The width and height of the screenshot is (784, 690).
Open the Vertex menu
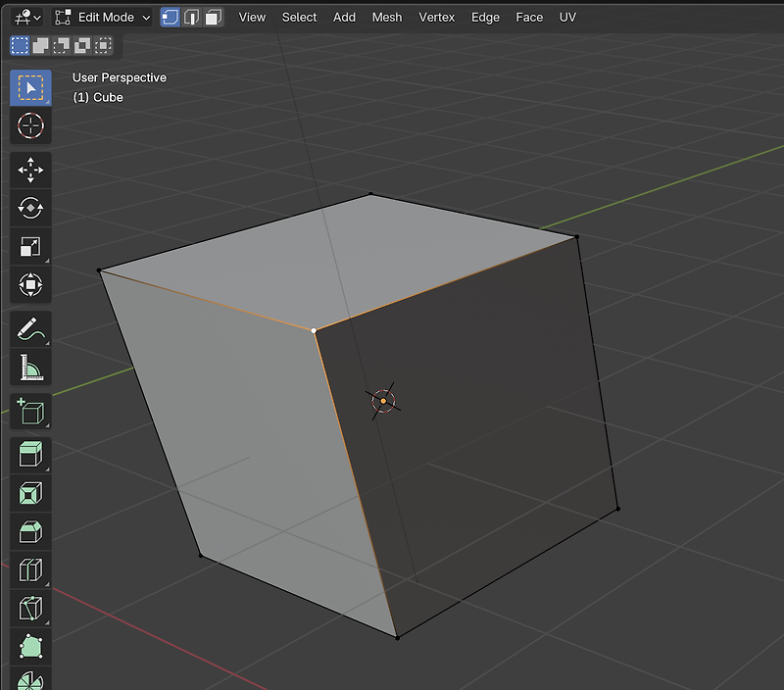point(437,17)
